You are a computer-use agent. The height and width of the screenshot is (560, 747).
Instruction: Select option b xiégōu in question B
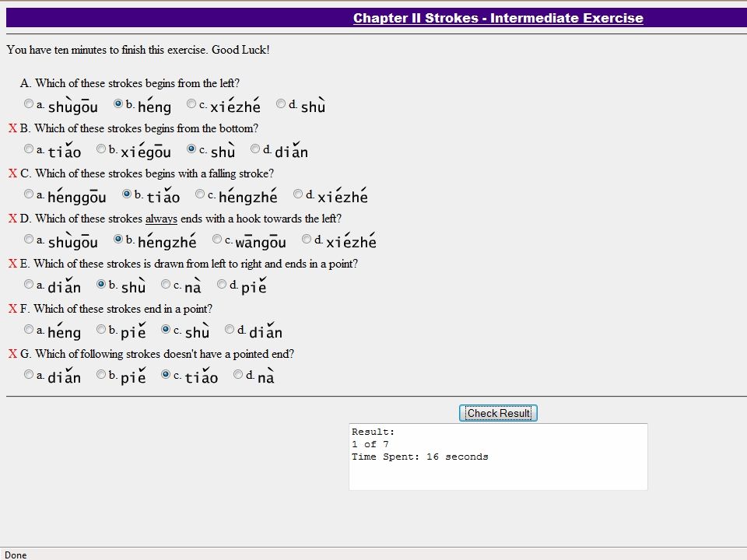pos(101,149)
